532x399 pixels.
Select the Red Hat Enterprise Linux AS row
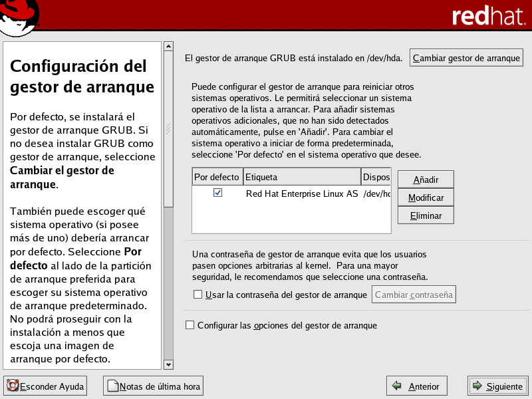click(302, 194)
